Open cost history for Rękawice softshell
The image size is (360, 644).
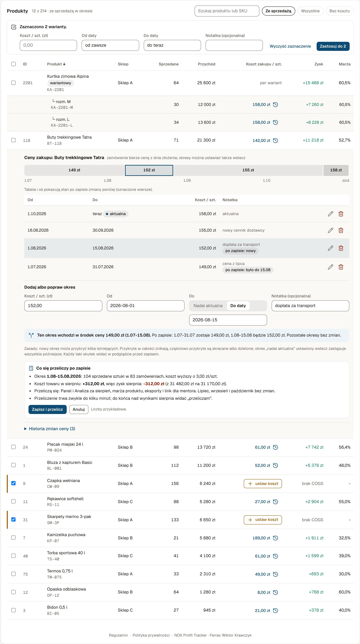pyautogui.click(x=275, y=501)
